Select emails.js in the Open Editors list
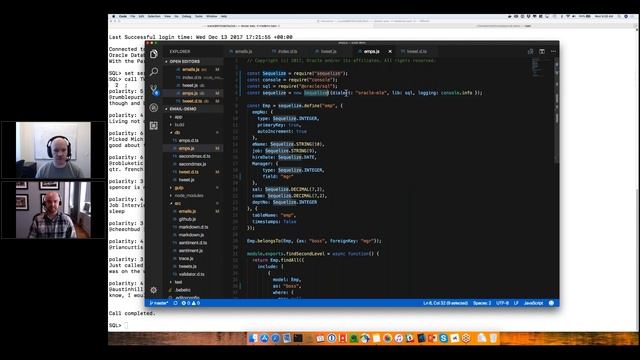This screenshot has height=360, width=640. pyautogui.click(x=193, y=69)
